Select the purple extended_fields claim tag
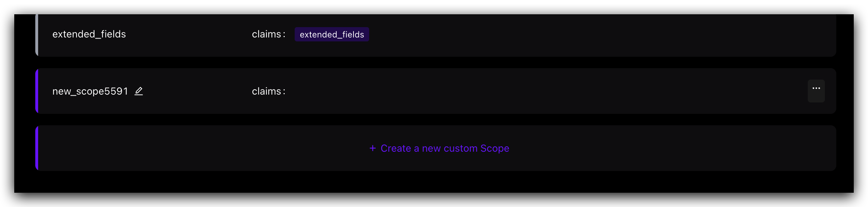 pyautogui.click(x=332, y=34)
